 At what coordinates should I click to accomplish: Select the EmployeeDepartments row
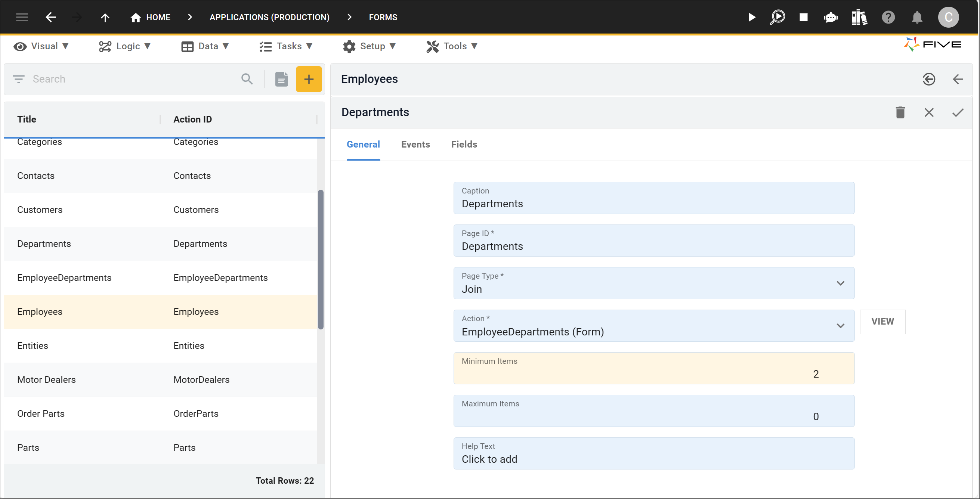[x=160, y=278]
